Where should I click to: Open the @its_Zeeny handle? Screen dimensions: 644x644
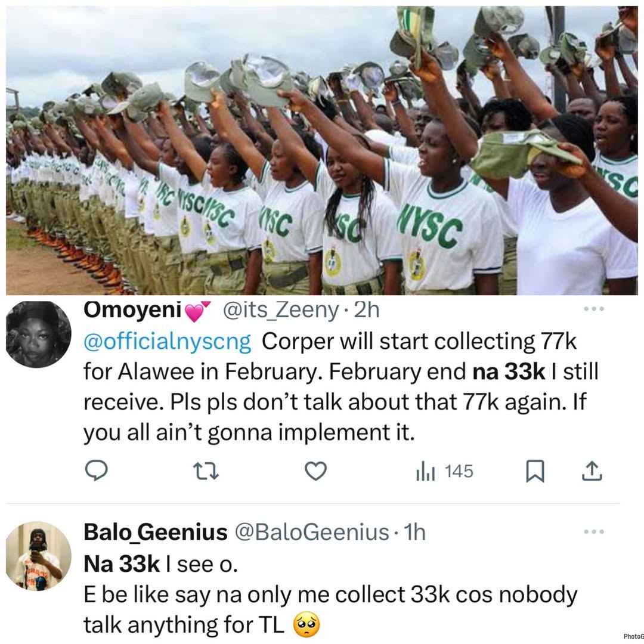pos(280,311)
